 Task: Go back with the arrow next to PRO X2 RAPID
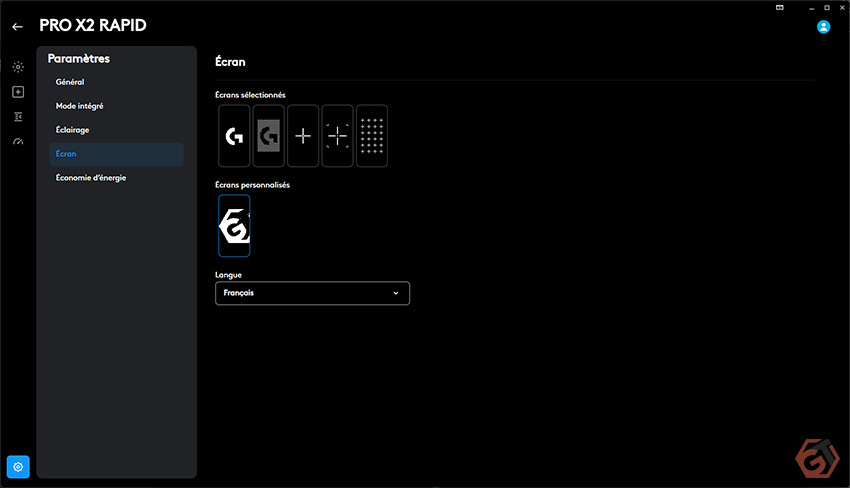click(x=17, y=26)
